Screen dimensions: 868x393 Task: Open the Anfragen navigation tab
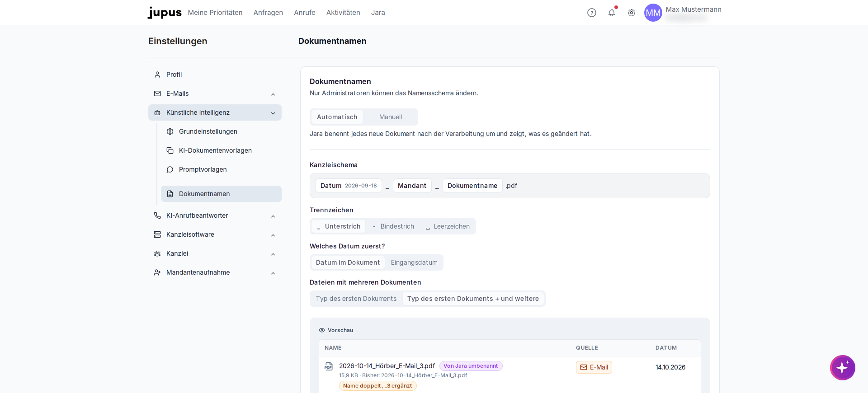(x=268, y=13)
